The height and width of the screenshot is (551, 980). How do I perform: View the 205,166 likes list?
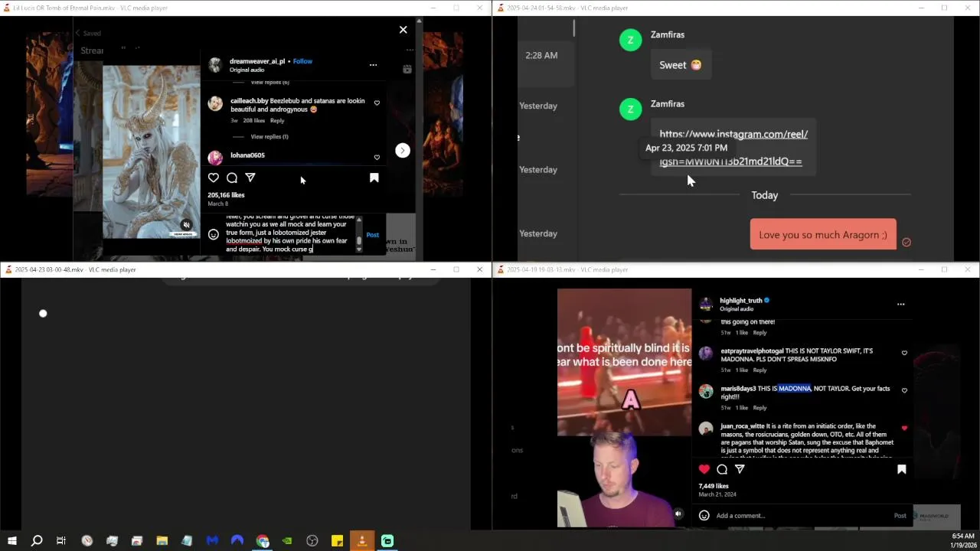(x=226, y=195)
